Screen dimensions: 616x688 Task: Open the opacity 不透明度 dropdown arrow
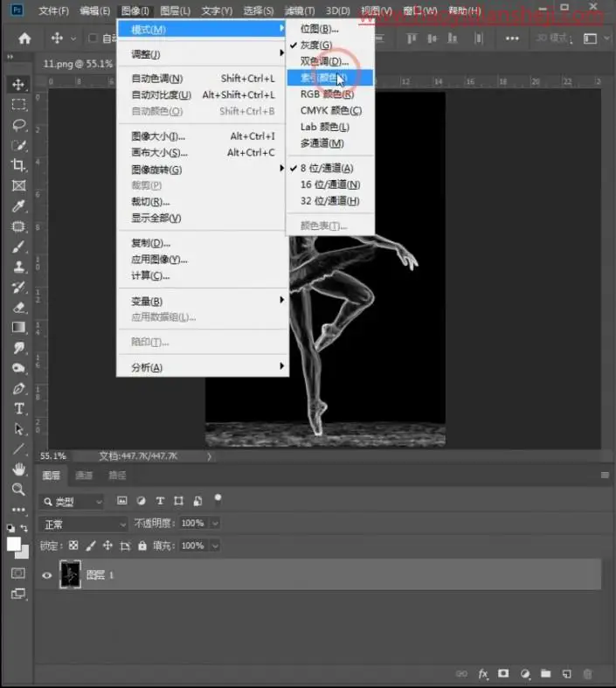tap(215, 523)
